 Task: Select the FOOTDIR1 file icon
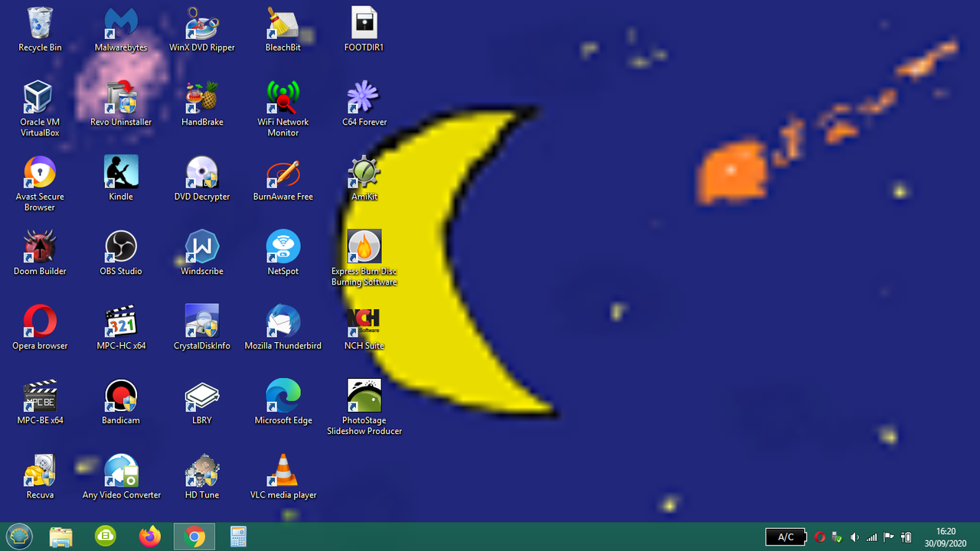click(364, 23)
